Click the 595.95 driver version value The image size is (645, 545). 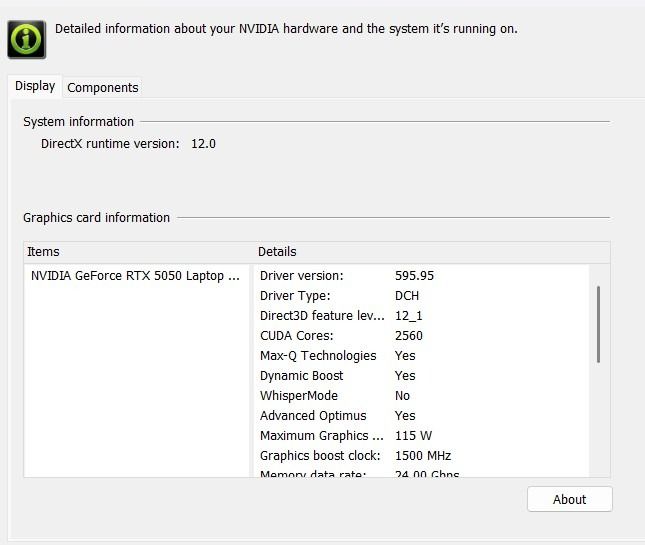tap(414, 276)
